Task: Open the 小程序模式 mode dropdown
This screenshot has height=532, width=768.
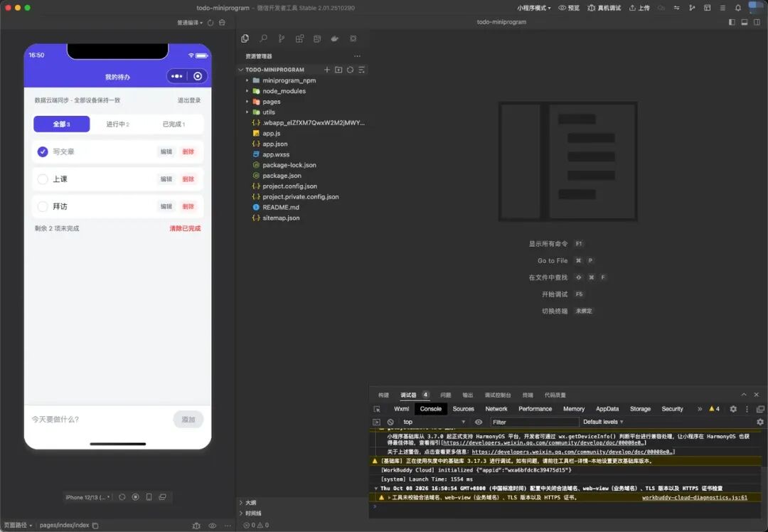Action: (534, 8)
